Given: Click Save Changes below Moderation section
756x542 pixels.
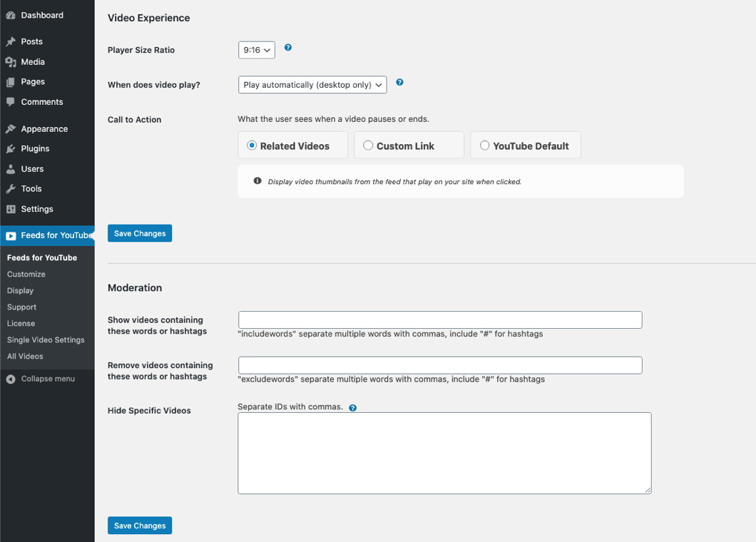Looking at the screenshot, I should click(x=140, y=526).
